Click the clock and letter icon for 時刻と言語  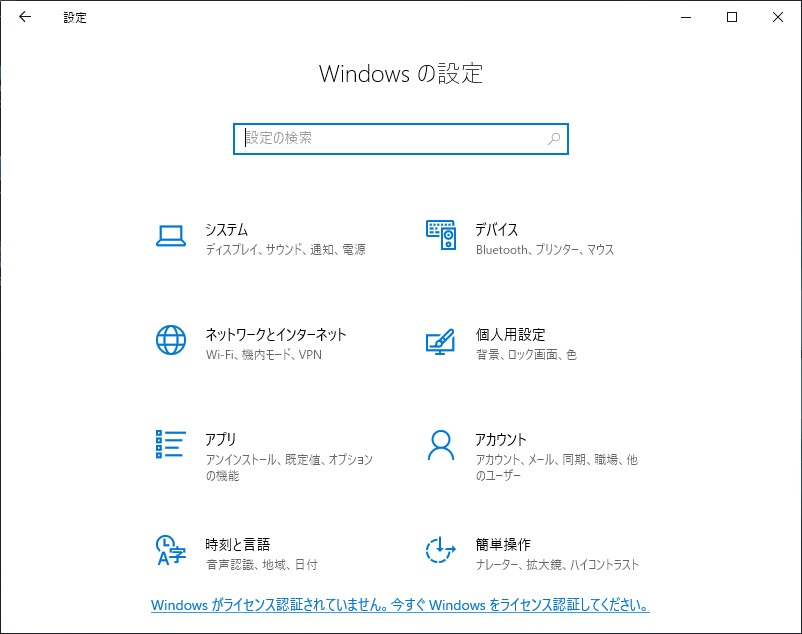pyautogui.click(x=171, y=550)
